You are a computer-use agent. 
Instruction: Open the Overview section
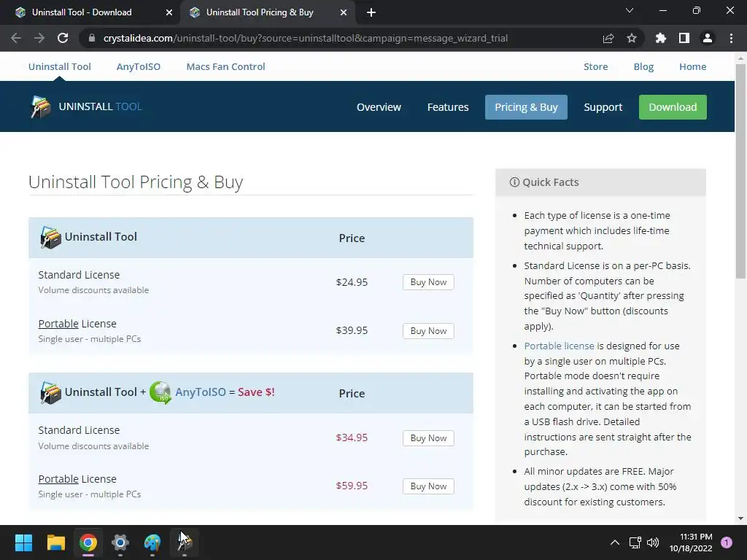click(379, 107)
